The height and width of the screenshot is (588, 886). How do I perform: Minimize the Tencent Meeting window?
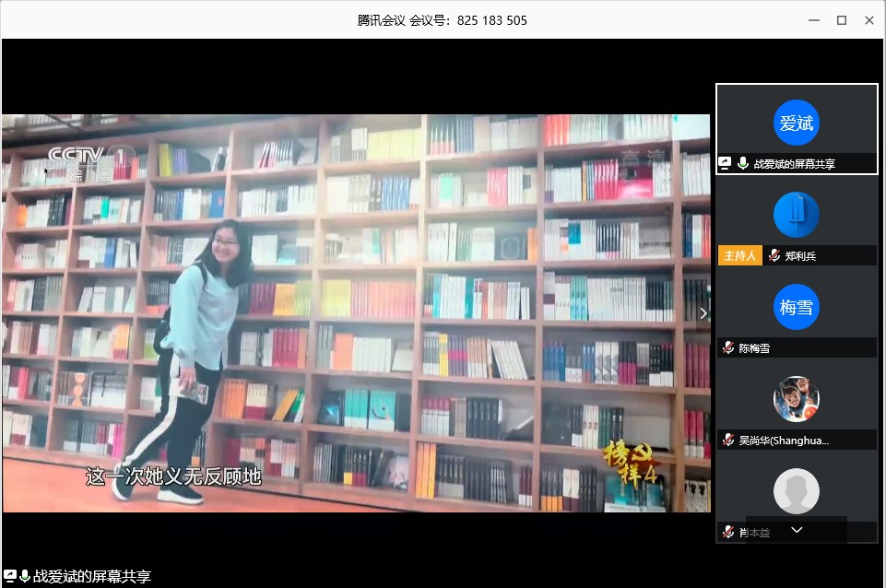pyautogui.click(x=813, y=20)
